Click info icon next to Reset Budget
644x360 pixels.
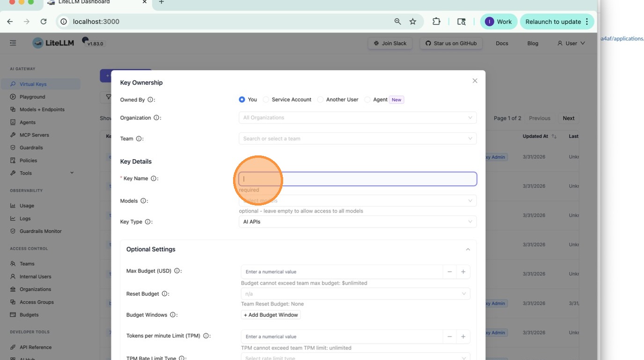tap(165, 294)
